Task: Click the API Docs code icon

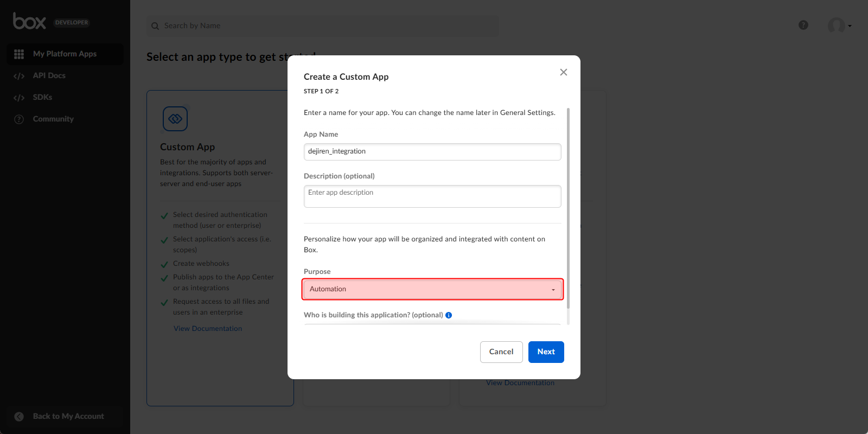Action: click(19, 76)
